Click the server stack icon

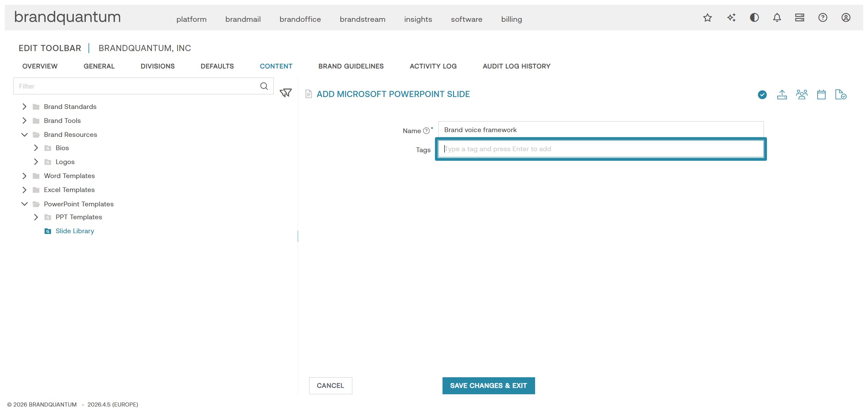click(x=800, y=18)
